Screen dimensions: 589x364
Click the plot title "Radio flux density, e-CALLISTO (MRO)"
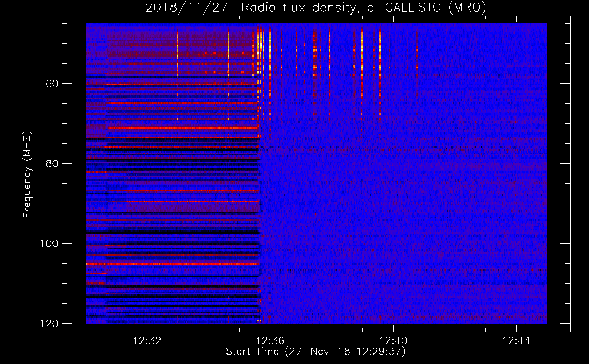363,7
